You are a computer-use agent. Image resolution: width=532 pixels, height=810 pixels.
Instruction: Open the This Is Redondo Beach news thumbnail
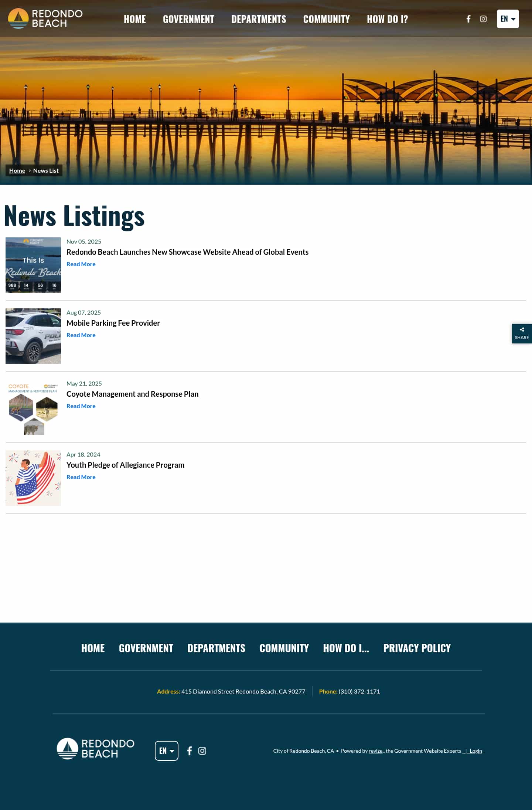point(33,265)
